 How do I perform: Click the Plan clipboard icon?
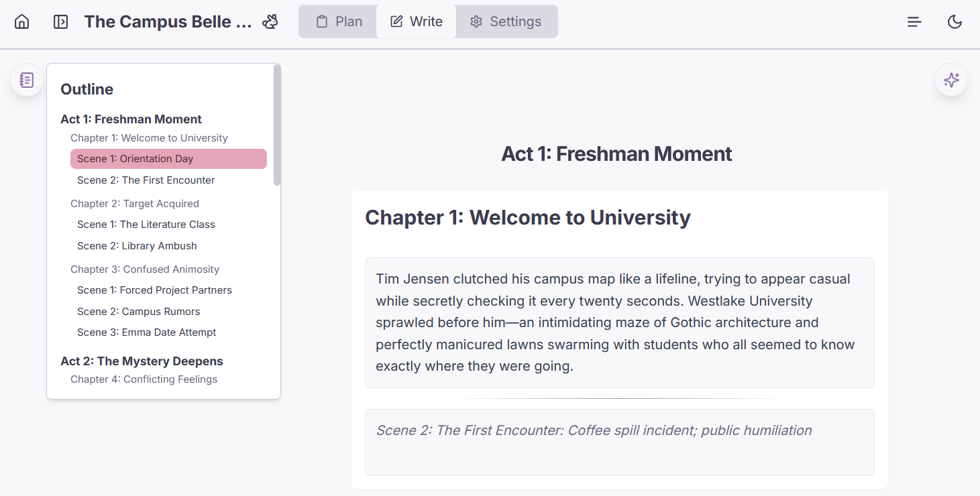(x=322, y=21)
